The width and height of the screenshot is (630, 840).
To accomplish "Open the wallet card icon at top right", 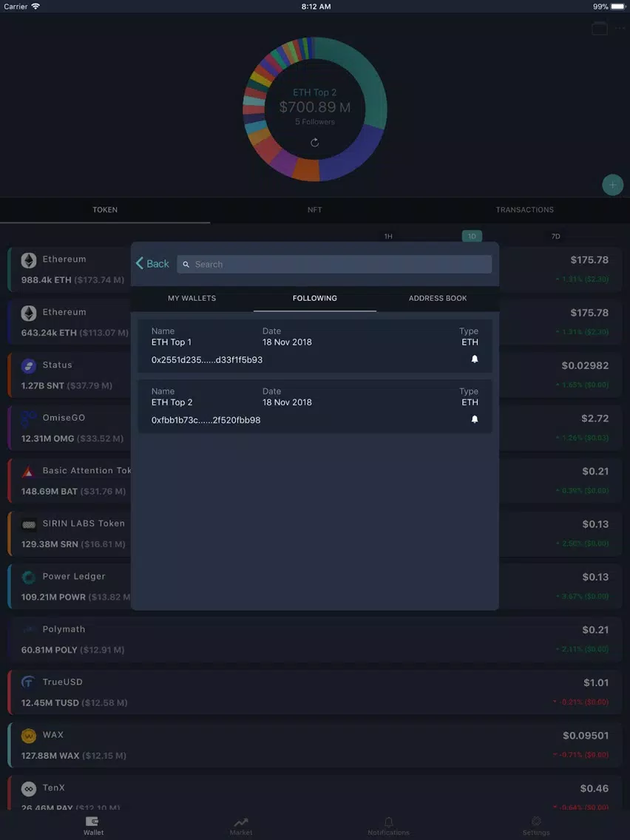I will 600,28.
